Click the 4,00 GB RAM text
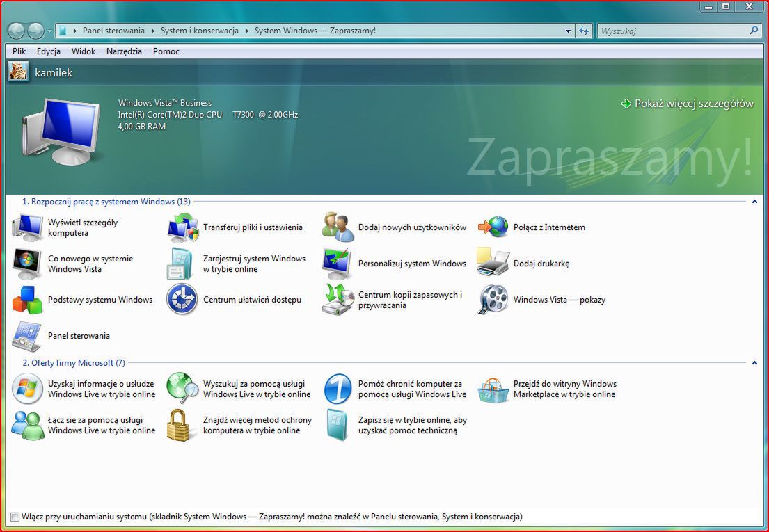This screenshot has width=769, height=532. point(142,127)
